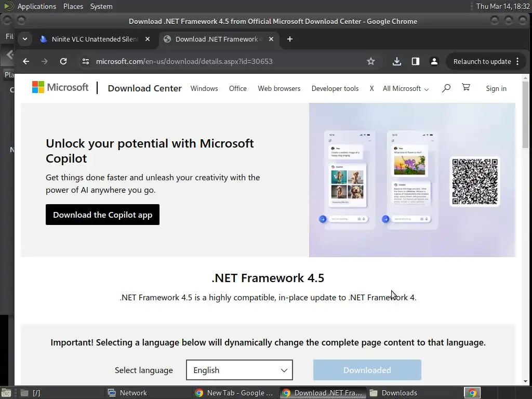This screenshot has width=532, height=399.
Task: Select the Download .NET Framework tab
Action: click(219, 39)
